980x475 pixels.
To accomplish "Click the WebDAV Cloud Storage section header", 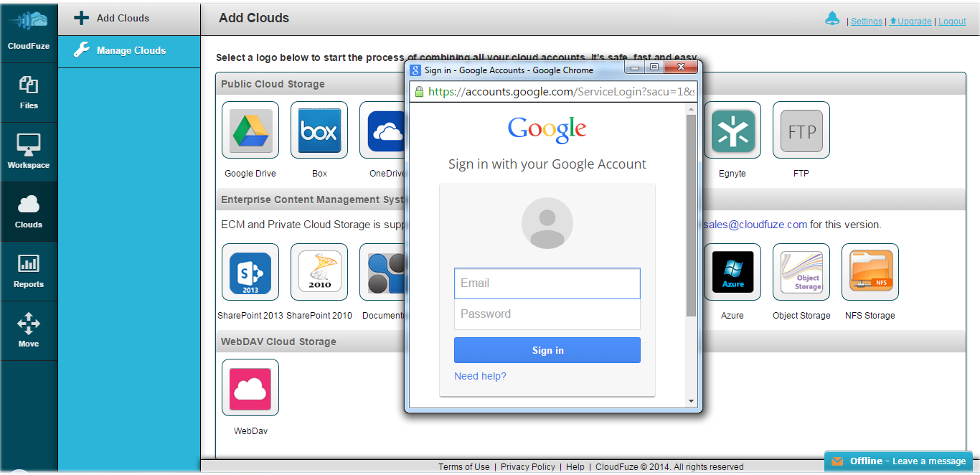I will coord(278,342).
